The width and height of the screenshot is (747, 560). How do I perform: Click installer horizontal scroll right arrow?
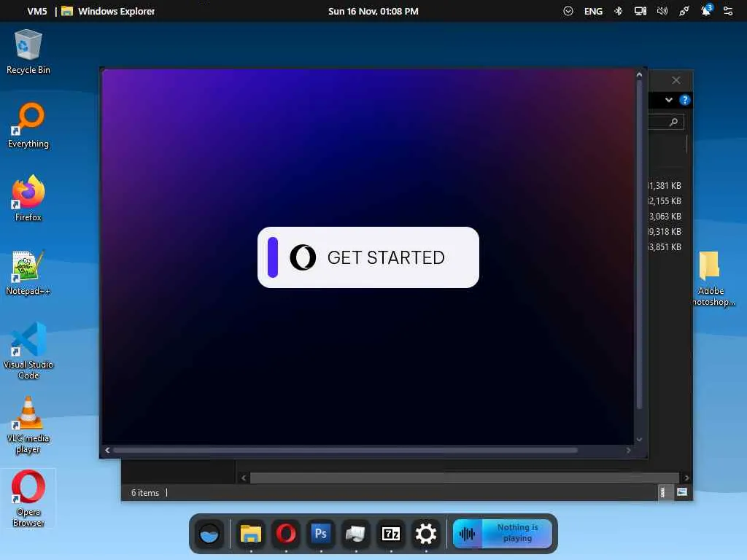tap(628, 451)
